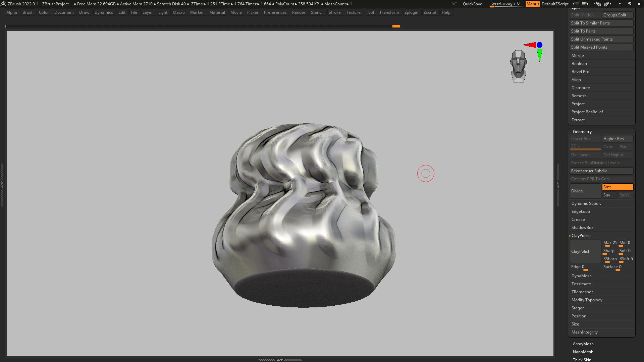Open the Alpha menu
Screen dimensions: 644x362
point(12,12)
